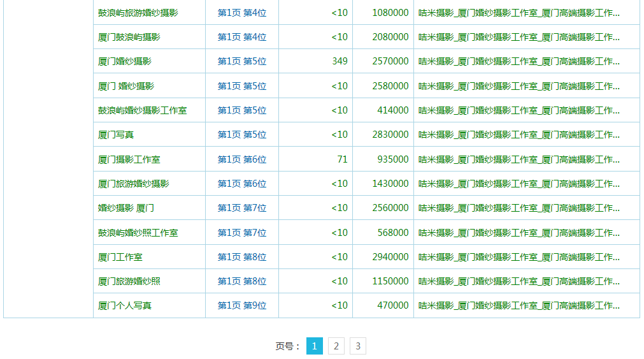Click keyword 厦门个人写真
The height and width of the screenshot is (359, 644).
coord(124,305)
